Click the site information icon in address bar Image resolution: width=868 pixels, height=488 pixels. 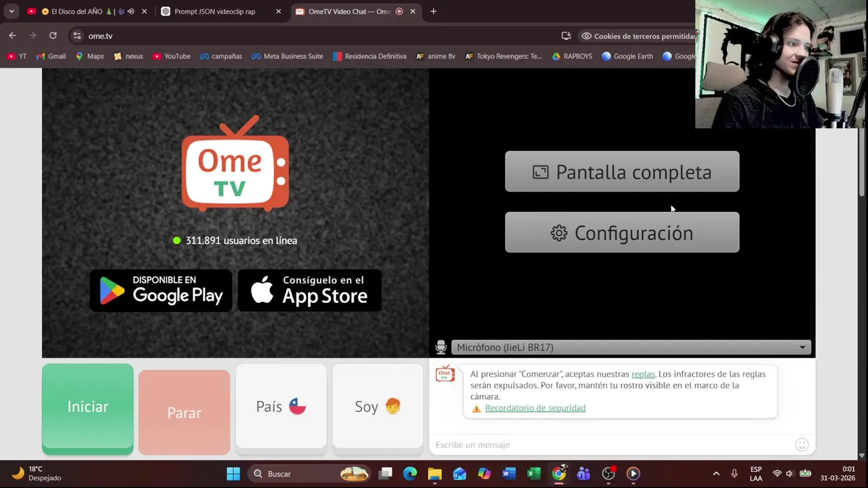tap(77, 36)
